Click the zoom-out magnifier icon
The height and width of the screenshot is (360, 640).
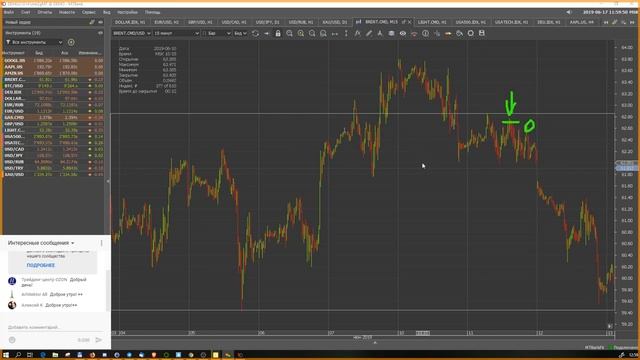tap(289, 33)
